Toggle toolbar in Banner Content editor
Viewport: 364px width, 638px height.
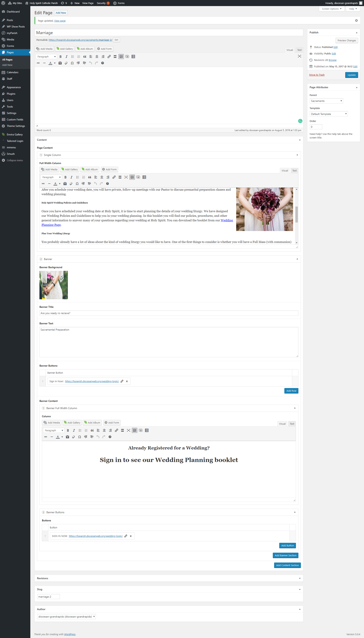coord(134,430)
